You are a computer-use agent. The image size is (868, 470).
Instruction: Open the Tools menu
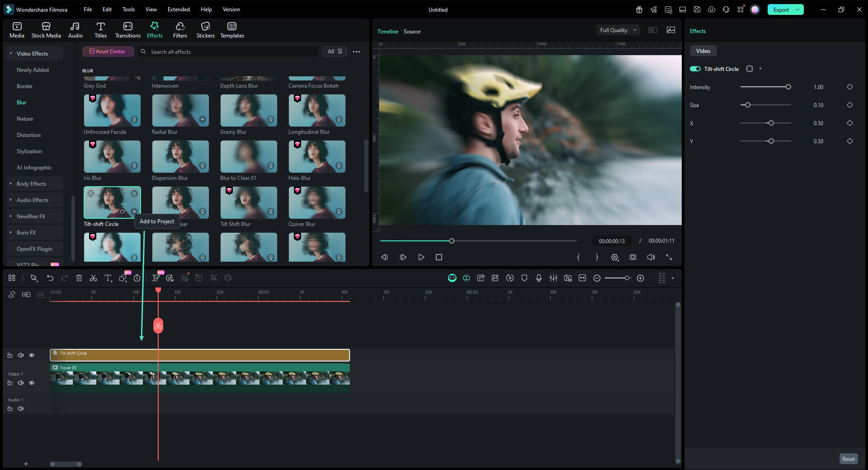click(x=128, y=9)
